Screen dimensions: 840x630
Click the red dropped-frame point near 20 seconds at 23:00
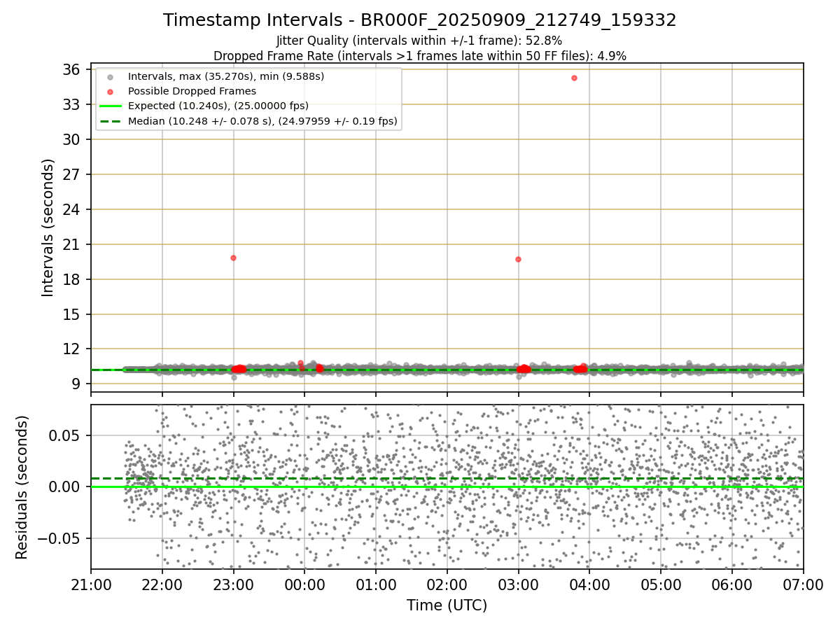tap(233, 258)
